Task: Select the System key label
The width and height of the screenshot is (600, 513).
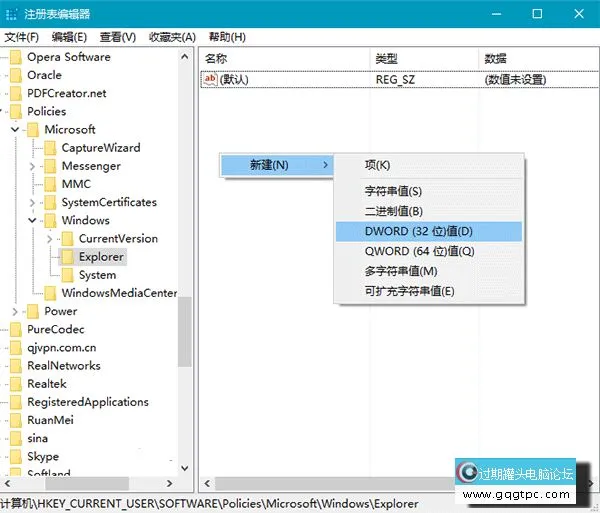Action: coord(97,275)
